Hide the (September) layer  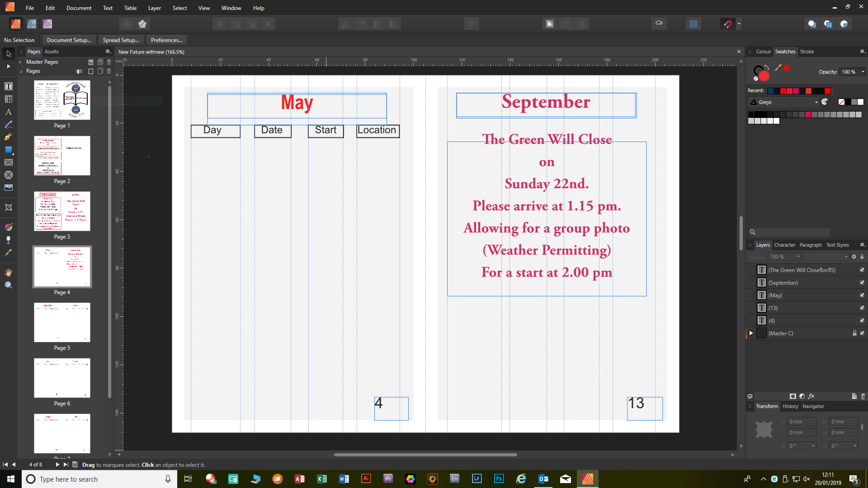[862, 282]
